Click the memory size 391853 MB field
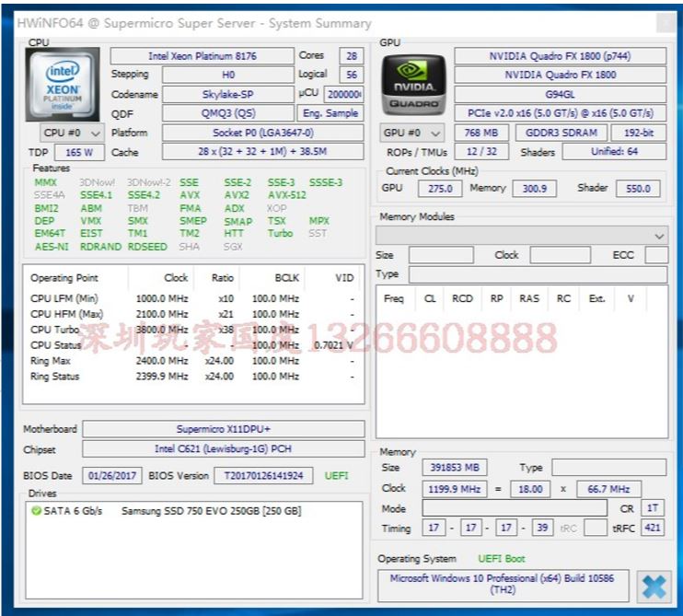 (451, 468)
